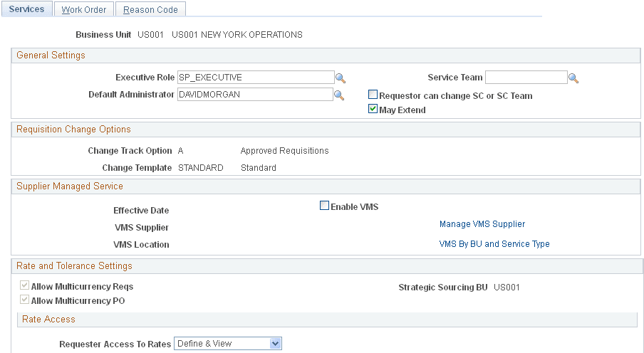This screenshot has width=644, height=353.
Task: Toggle Allow Multicurrency PO checkbox
Action: click(x=25, y=300)
